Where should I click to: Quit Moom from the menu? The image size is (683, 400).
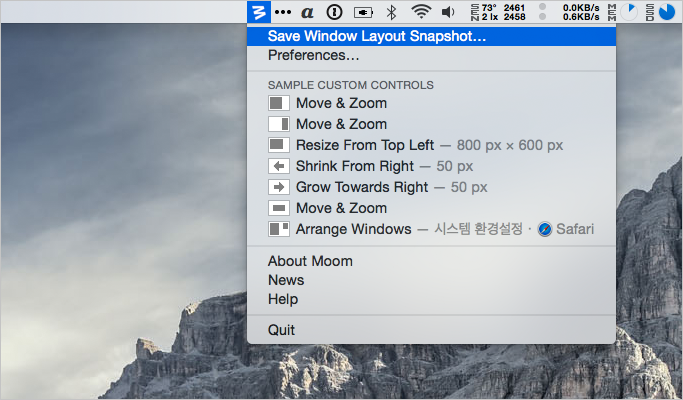(x=431, y=330)
